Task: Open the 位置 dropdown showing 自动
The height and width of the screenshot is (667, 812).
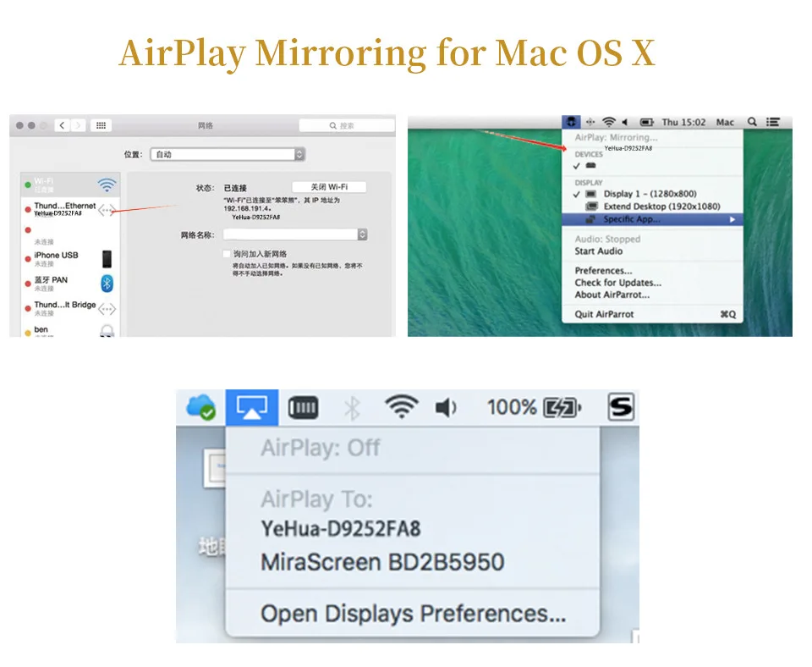Action: click(228, 154)
